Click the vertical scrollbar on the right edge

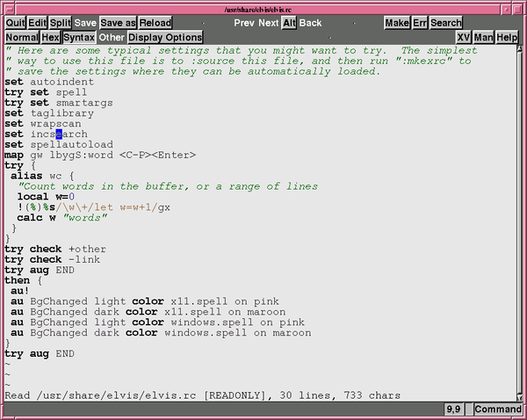pos(520,223)
